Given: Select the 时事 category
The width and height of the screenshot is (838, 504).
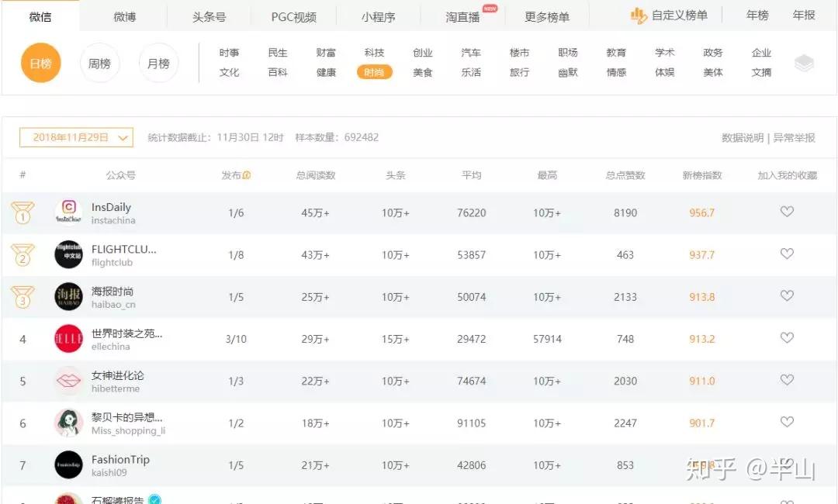Looking at the screenshot, I should pos(229,53).
